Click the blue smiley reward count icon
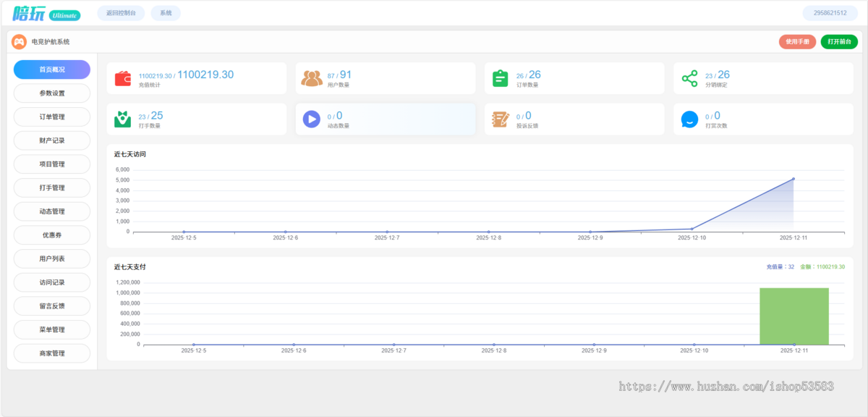The width and height of the screenshot is (868, 417). (x=690, y=119)
